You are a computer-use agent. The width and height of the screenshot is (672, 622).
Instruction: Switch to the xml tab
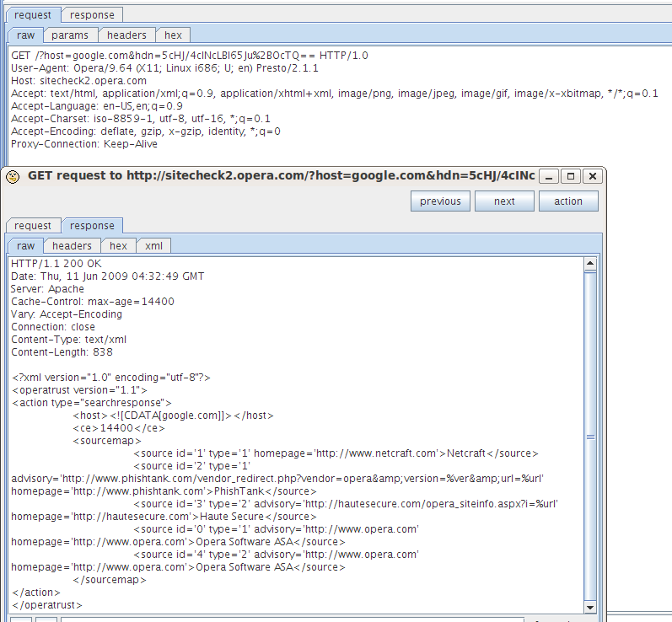point(153,246)
